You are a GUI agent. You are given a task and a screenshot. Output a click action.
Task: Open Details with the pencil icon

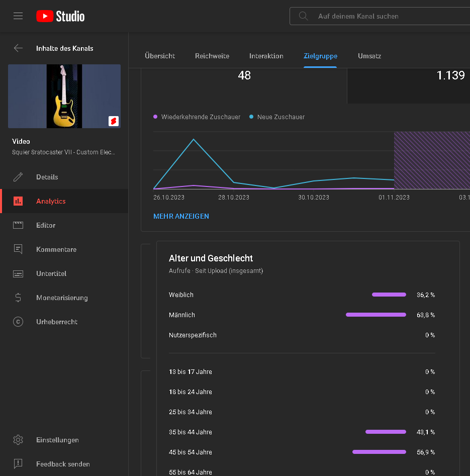18,177
